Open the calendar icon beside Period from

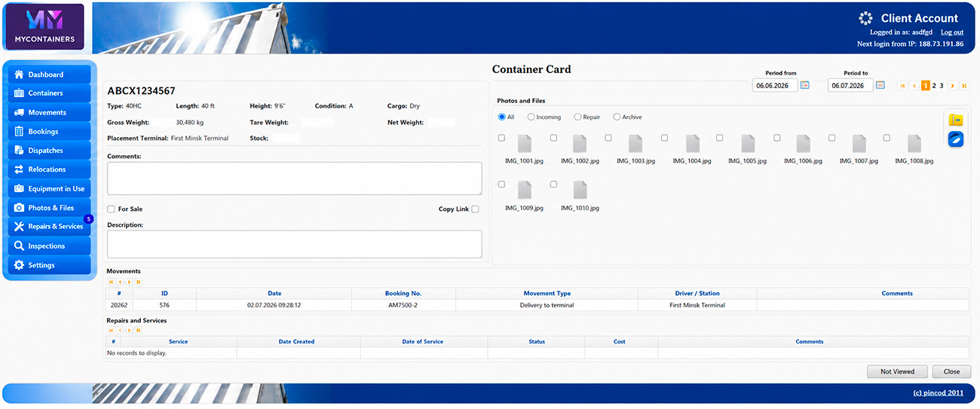[804, 86]
